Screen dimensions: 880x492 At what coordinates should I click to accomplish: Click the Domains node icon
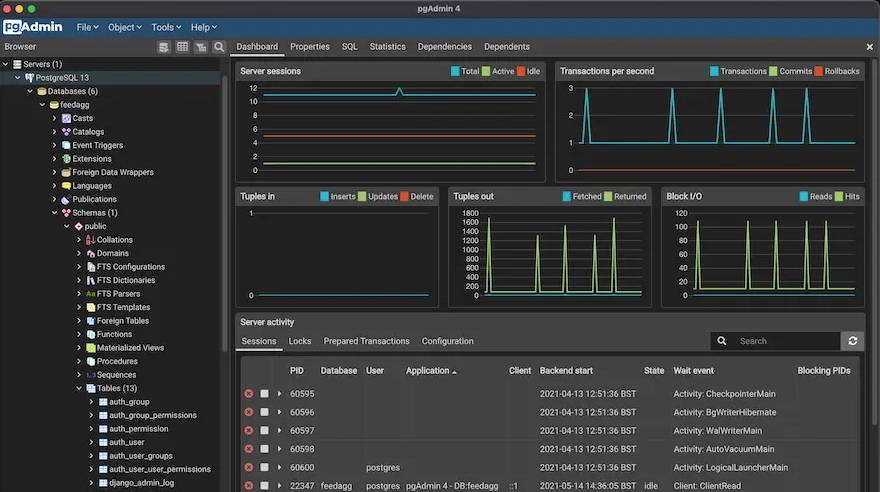(x=90, y=253)
